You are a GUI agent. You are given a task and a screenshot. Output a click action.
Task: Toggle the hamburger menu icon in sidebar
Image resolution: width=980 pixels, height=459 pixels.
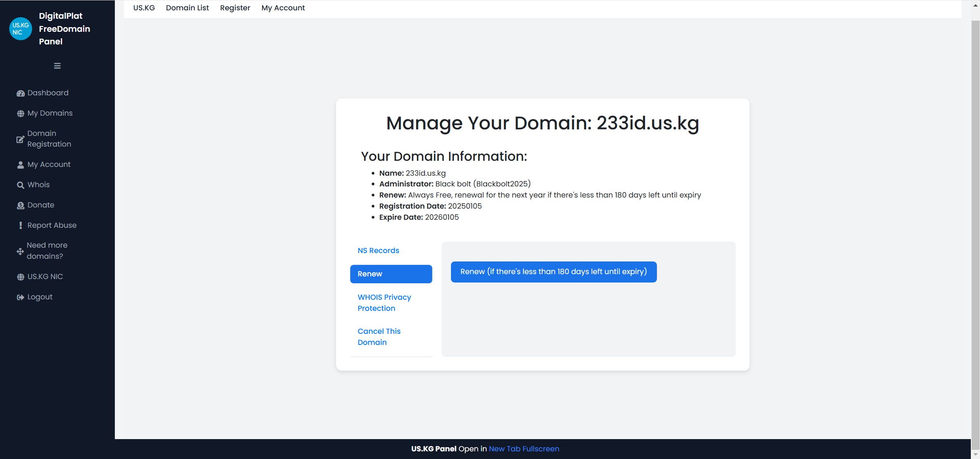pos(57,66)
